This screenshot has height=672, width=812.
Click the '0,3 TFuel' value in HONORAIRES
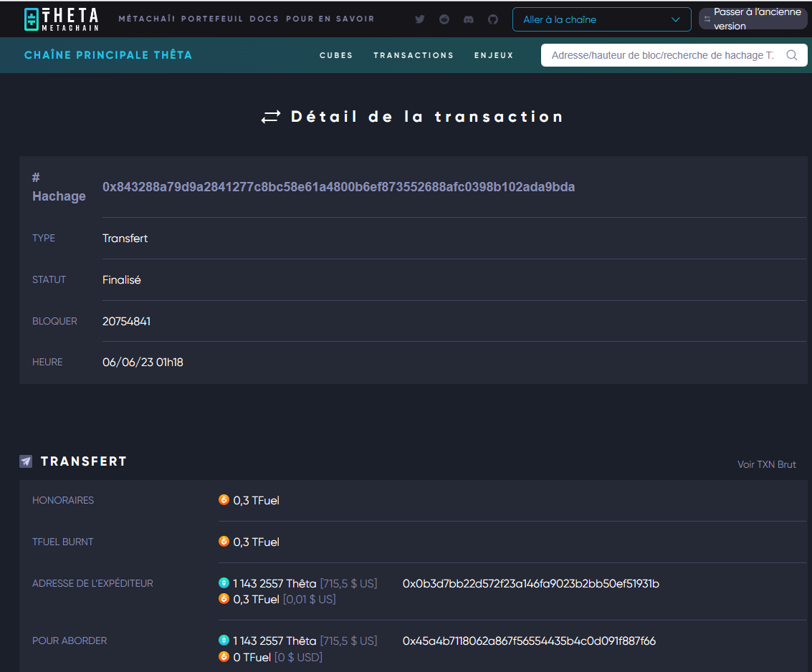click(257, 500)
